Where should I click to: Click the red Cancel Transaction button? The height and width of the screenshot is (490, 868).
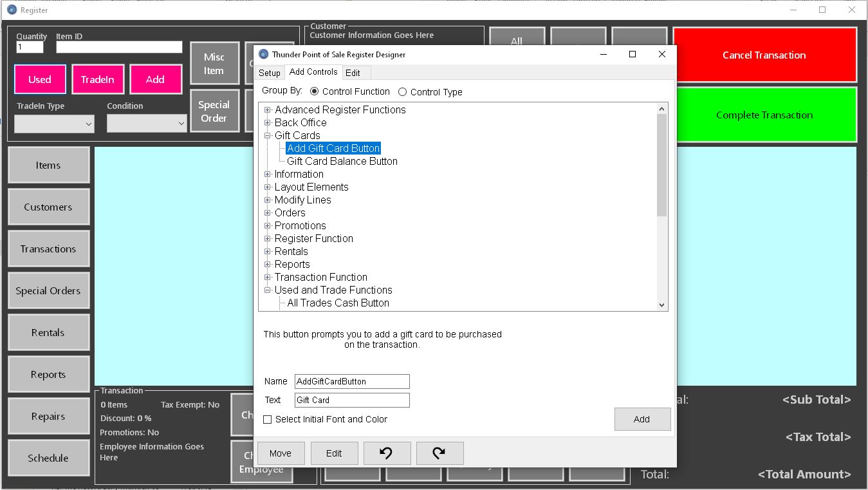[x=764, y=55]
